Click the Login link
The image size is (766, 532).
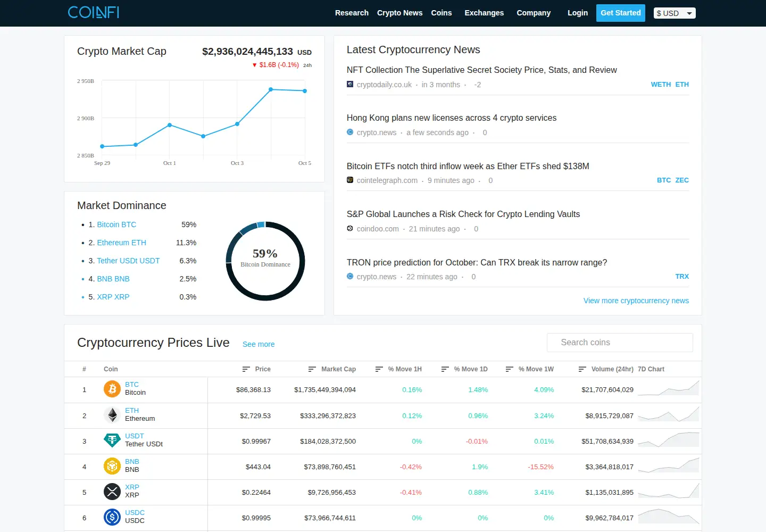pos(578,13)
